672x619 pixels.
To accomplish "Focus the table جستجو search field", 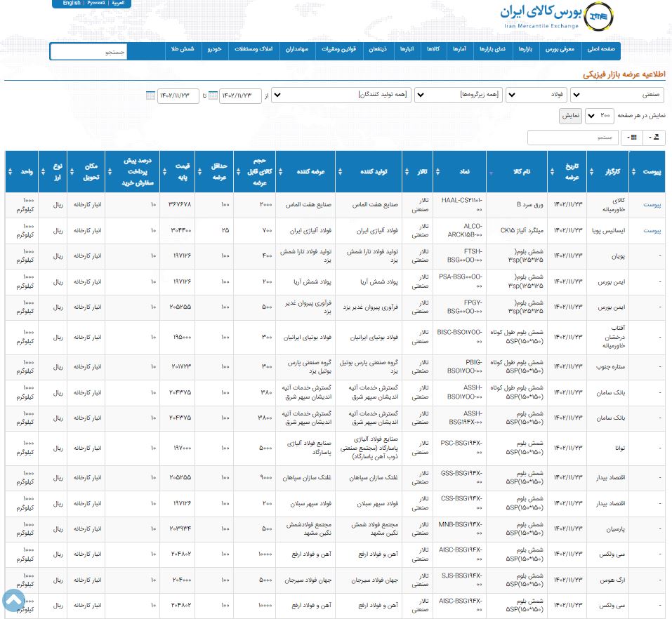I will click(572, 138).
